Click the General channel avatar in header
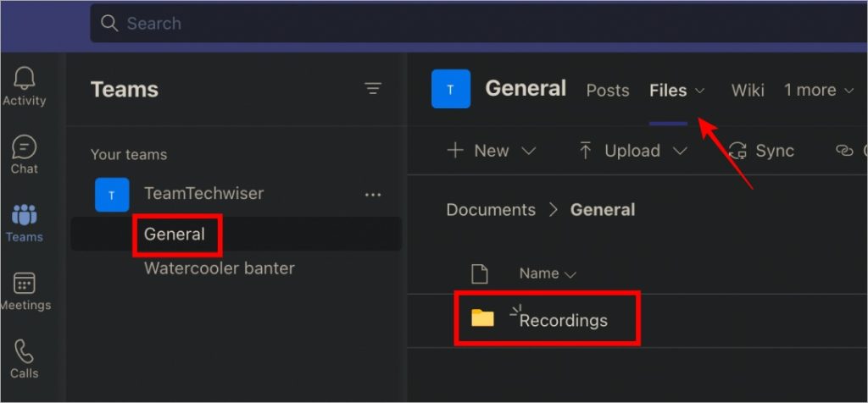868x403 pixels. 451,89
